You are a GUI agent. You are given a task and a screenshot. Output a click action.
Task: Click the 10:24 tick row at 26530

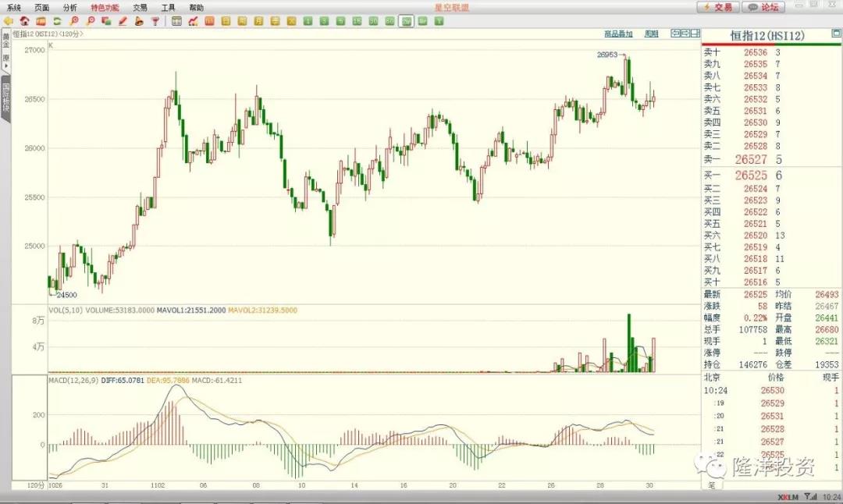[x=771, y=391]
